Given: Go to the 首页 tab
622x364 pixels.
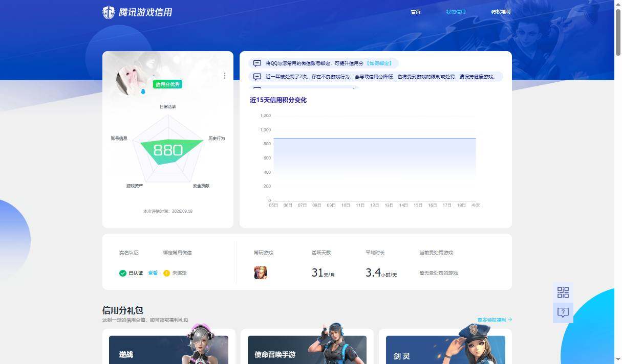Looking at the screenshot, I should [x=415, y=12].
